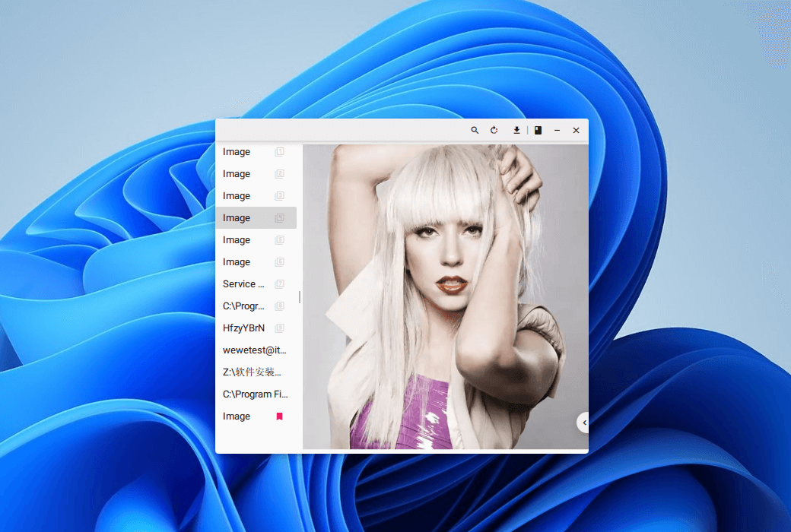Click the download arrow toolbar icon
The height and width of the screenshot is (532, 791).
516,130
